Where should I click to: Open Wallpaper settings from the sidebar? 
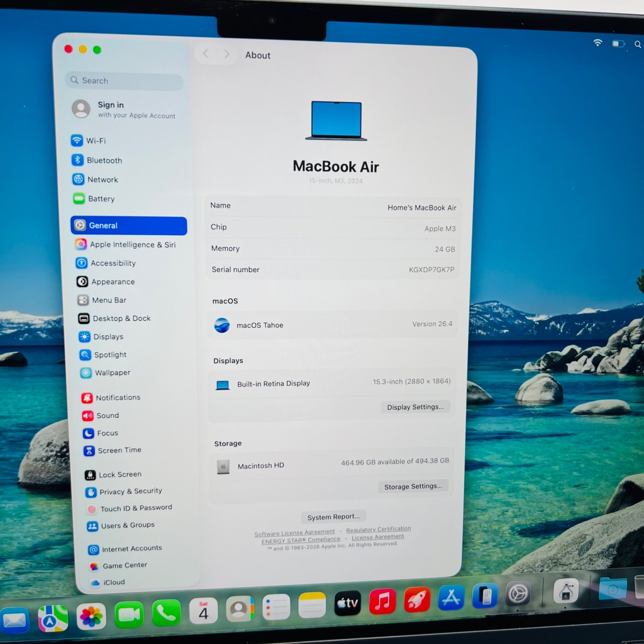pos(113,373)
